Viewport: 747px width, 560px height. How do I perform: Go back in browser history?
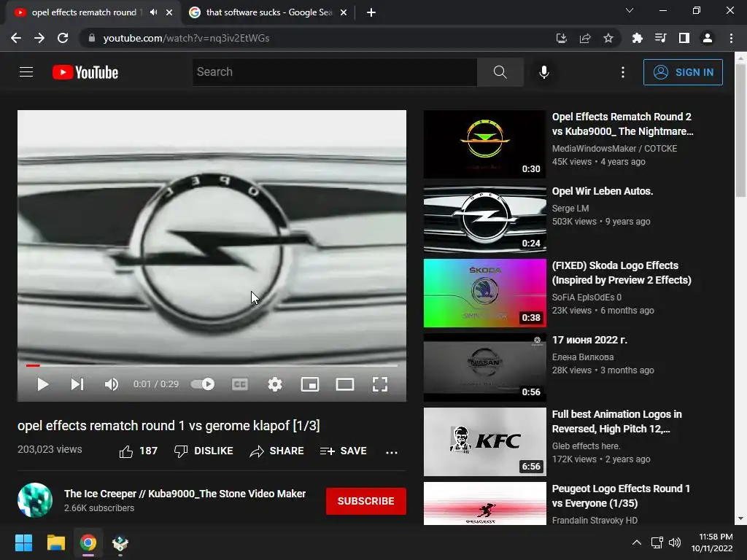16,38
